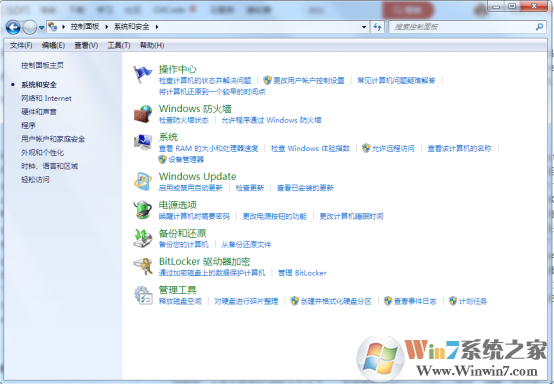
Task: Click 管理 BitLocker link
Action: pos(302,273)
